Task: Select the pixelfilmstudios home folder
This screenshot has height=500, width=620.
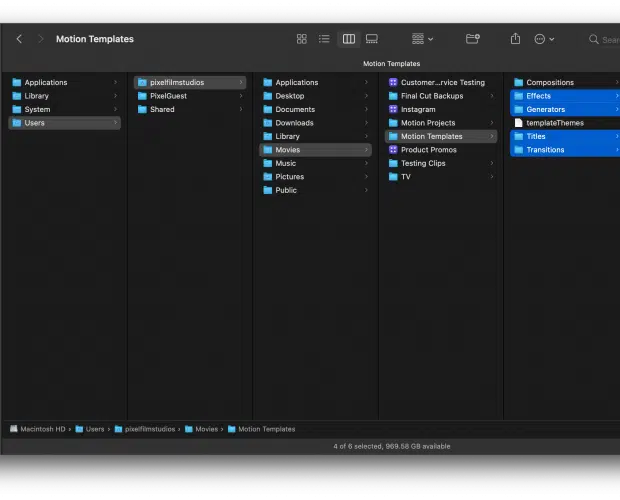Action: pyautogui.click(x=190, y=82)
